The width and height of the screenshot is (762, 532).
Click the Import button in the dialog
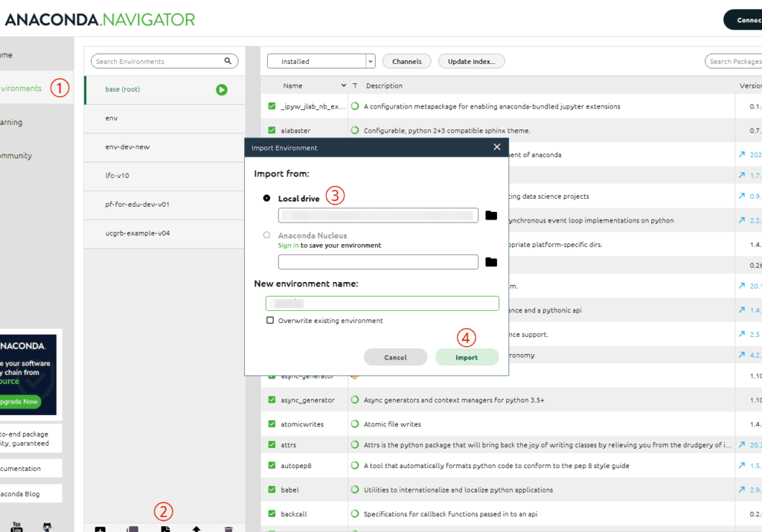[467, 357]
